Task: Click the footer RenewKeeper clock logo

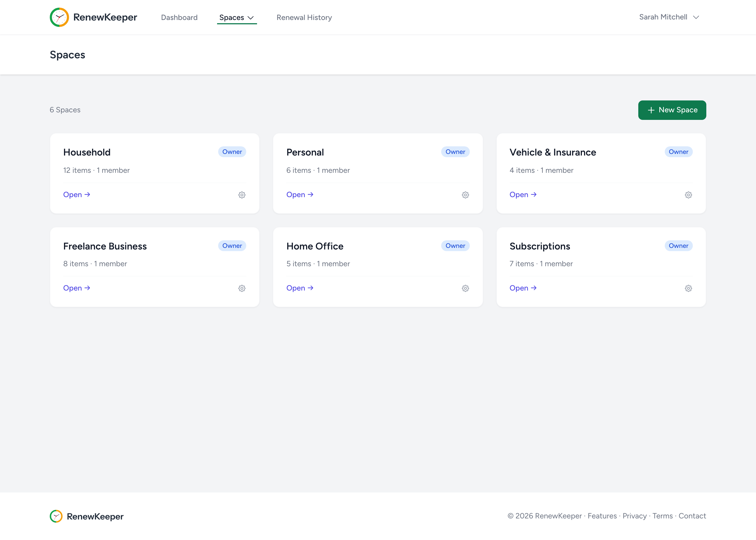Action: [56, 516]
